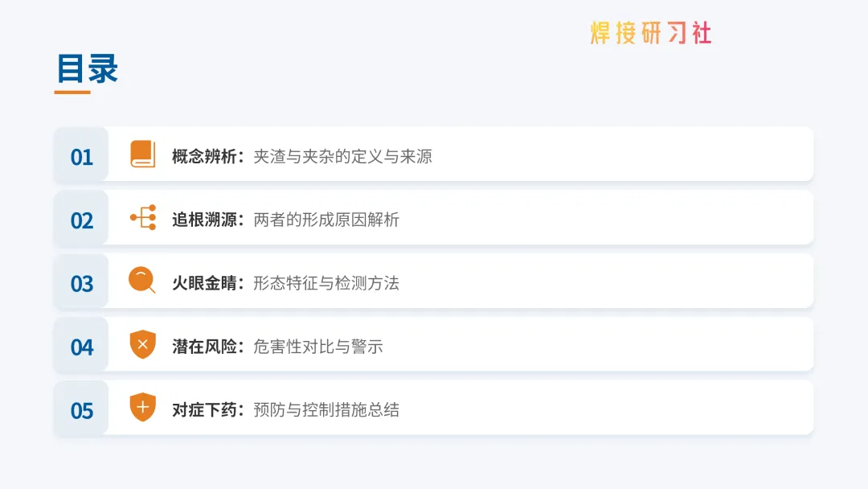Image resolution: width=868 pixels, height=489 pixels.
Task: Select the 01 number badge
Action: (82, 156)
